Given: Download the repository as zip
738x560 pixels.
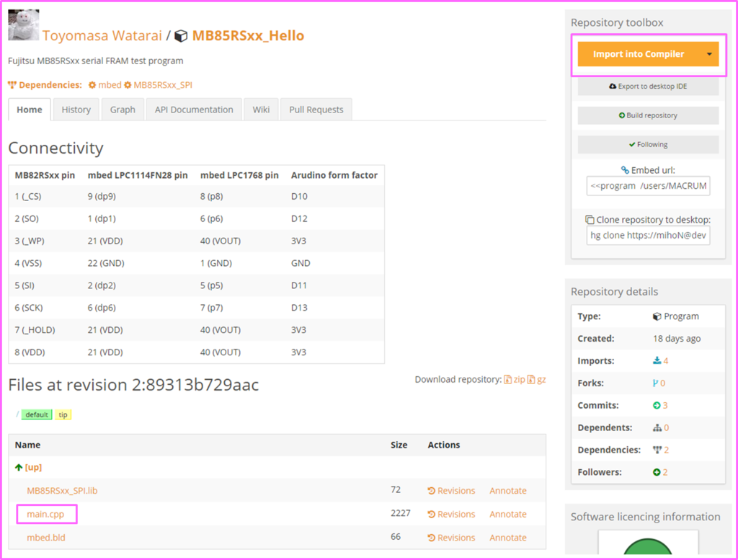Looking at the screenshot, I should click(519, 380).
